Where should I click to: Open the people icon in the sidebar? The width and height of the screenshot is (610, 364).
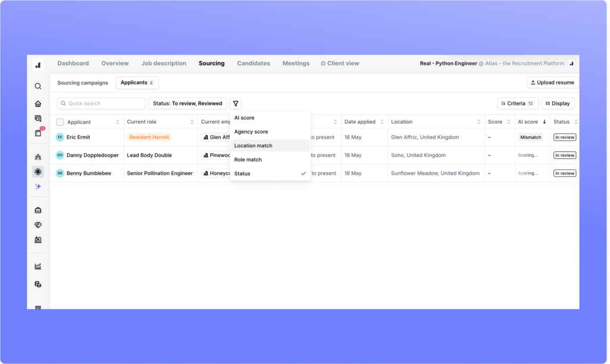pyautogui.click(x=38, y=157)
